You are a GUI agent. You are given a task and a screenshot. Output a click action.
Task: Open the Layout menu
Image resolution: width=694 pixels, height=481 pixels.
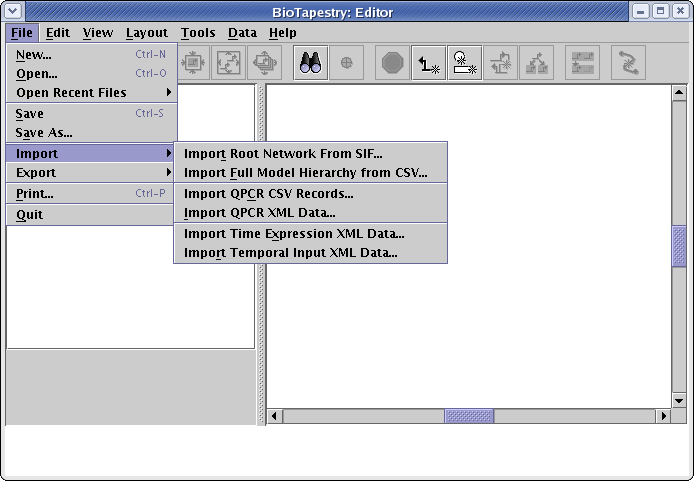pos(147,33)
